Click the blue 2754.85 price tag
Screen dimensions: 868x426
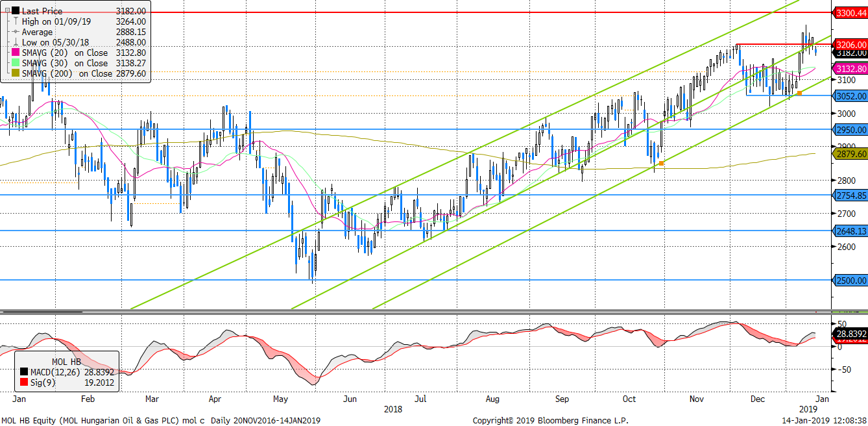850,195
